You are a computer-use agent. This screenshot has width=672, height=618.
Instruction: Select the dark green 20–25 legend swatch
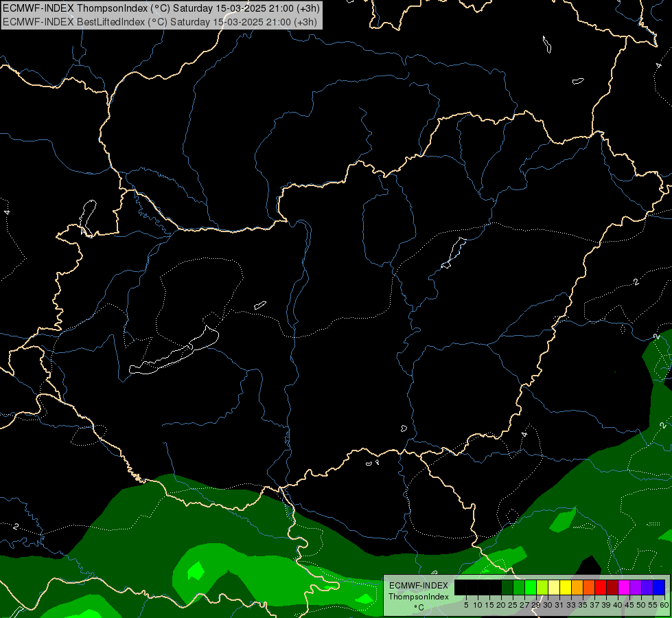coord(507,587)
